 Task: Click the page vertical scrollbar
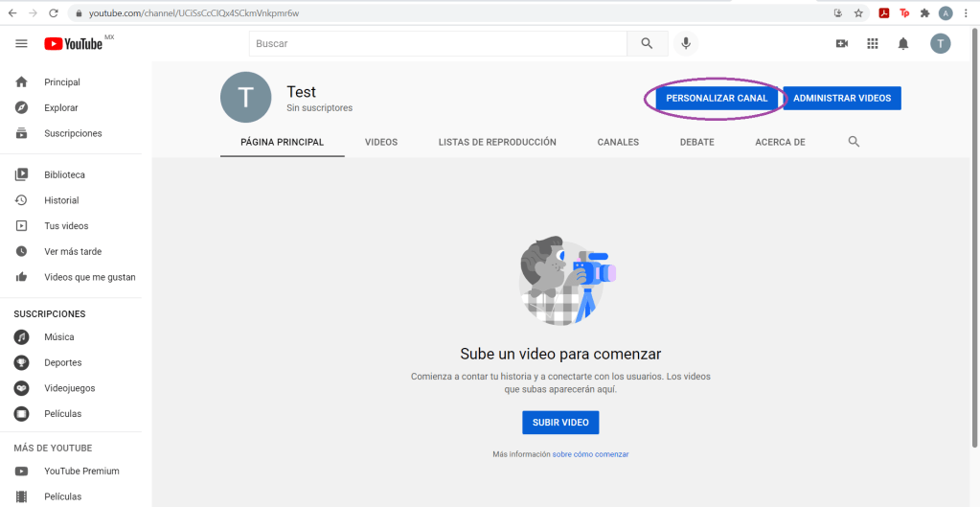coord(975,238)
